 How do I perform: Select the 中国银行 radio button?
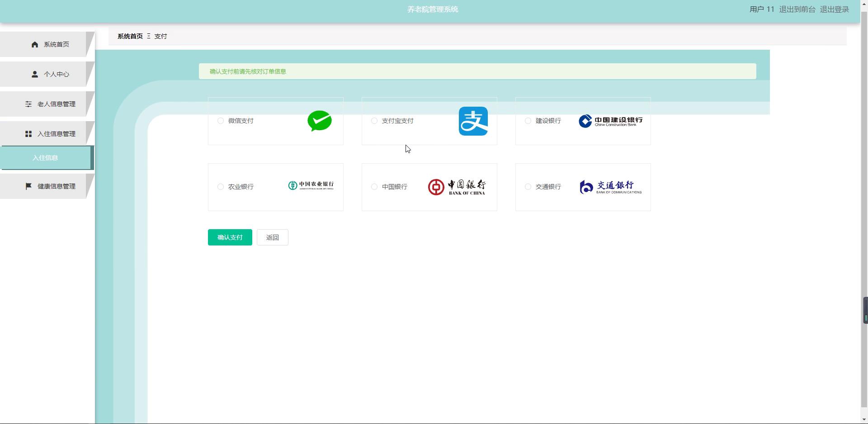pyautogui.click(x=374, y=187)
